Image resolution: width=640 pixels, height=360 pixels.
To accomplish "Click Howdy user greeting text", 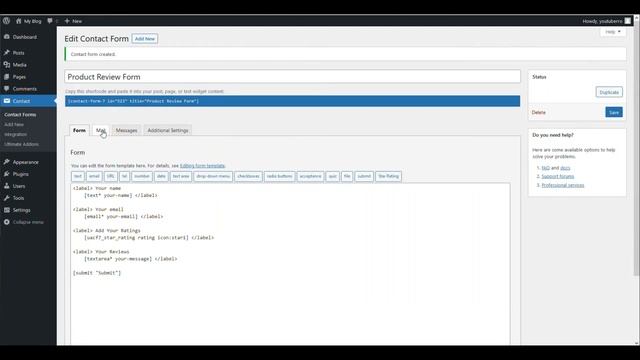I will tap(602, 21).
